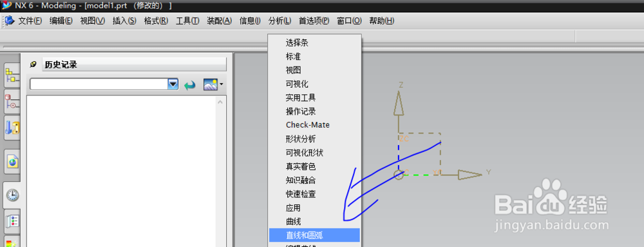Open the 工具(T) menu
This screenshot has width=644, height=247.
(x=187, y=21)
